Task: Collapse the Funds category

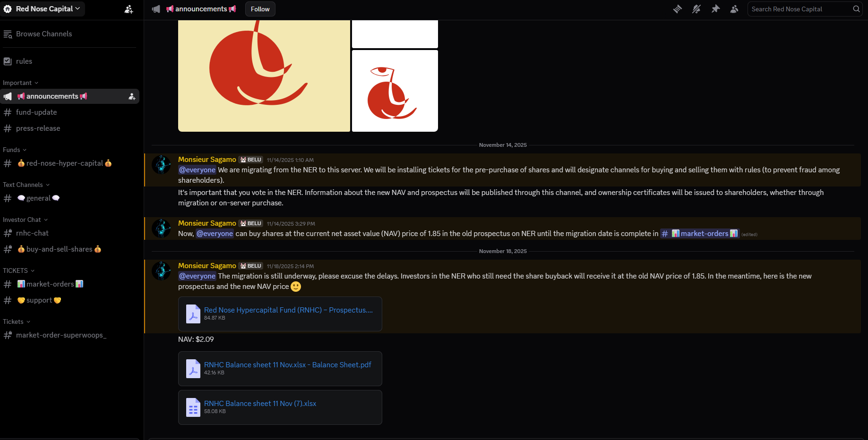Action: click(x=15, y=150)
